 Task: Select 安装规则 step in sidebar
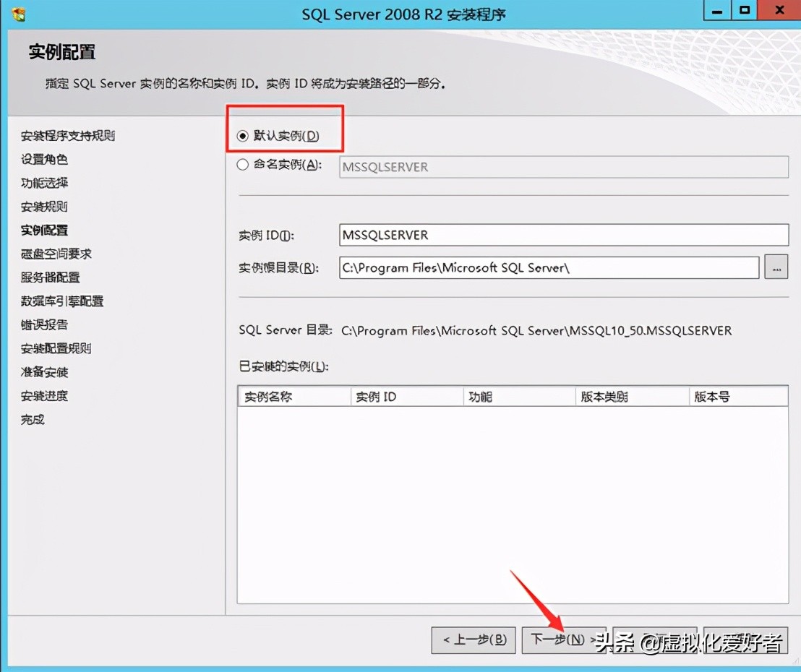pos(44,207)
